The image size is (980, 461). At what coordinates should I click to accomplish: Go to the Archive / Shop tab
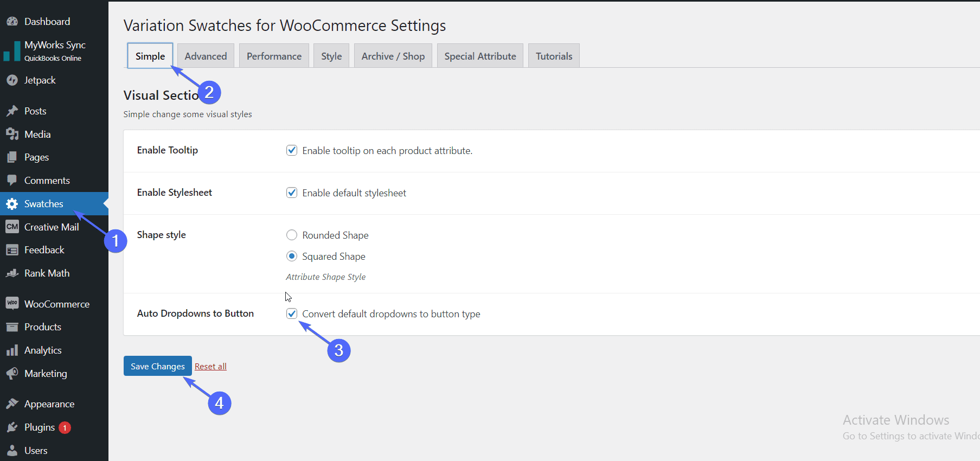pos(393,56)
